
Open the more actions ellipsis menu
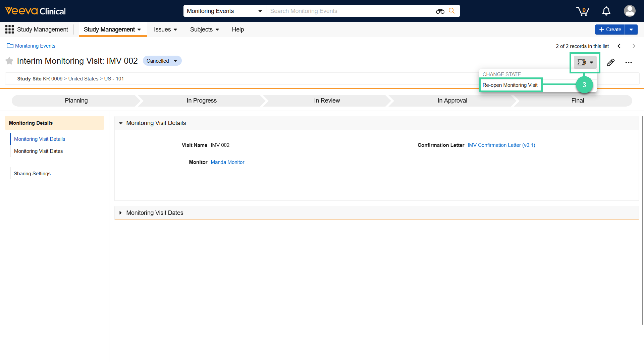(x=629, y=62)
